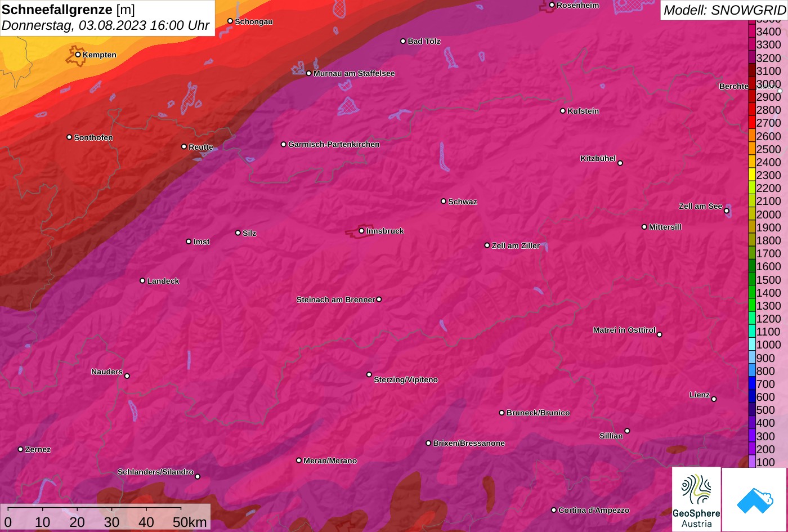788x532 pixels.
Task: Click the 500 legend value
Action: 765,410
